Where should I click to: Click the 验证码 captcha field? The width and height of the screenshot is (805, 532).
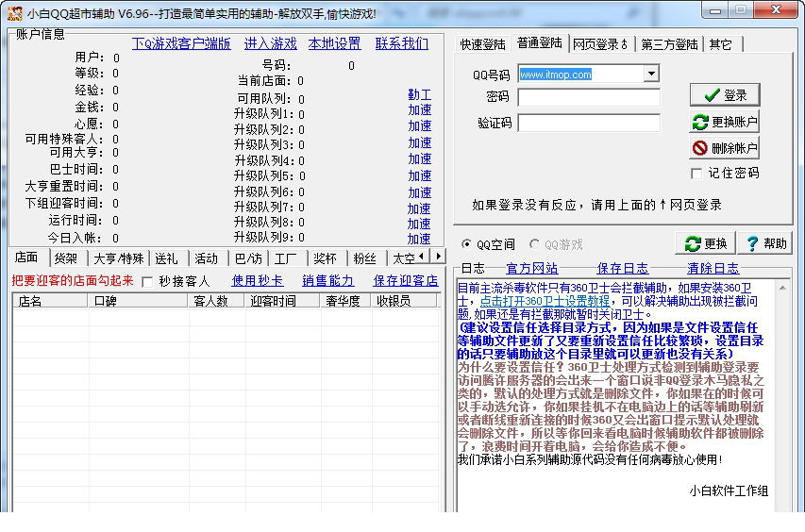(x=589, y=124)
